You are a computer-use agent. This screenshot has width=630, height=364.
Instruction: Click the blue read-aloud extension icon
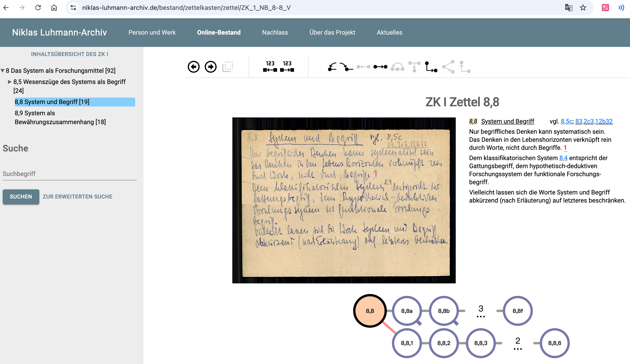pos(621,8)
